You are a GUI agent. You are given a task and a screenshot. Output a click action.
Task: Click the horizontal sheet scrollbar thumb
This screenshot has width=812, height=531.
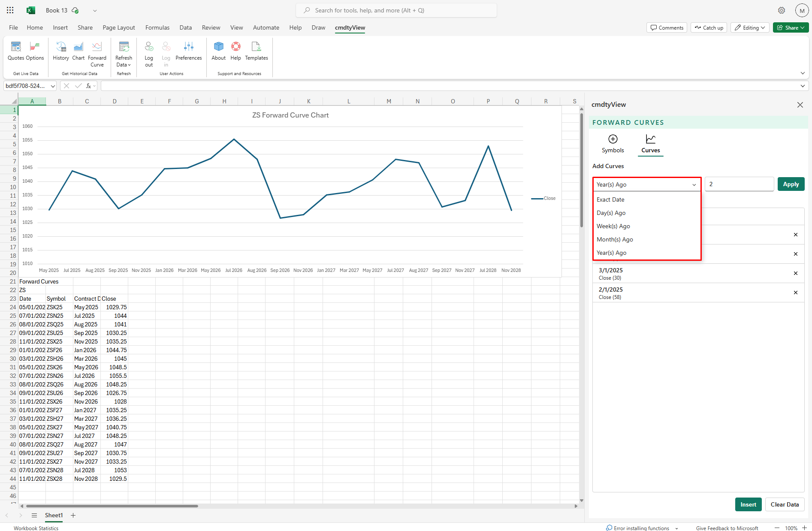point(112,506)
